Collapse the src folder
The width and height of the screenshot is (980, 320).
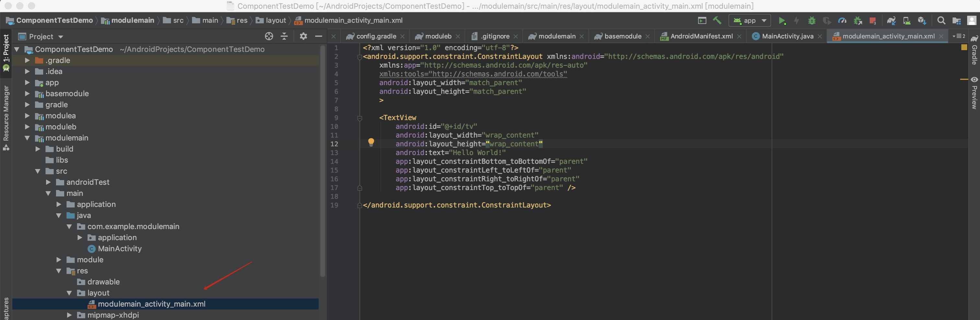pos(38,171)
